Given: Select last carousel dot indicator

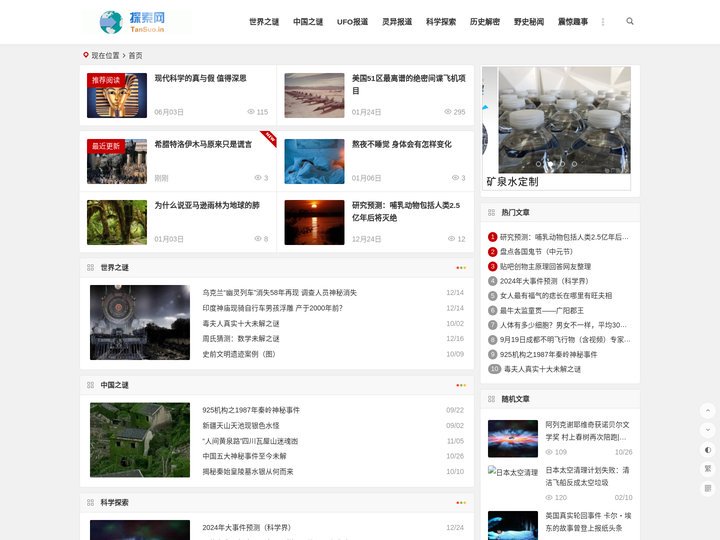Looking at the screenshot, I should 574,164.
